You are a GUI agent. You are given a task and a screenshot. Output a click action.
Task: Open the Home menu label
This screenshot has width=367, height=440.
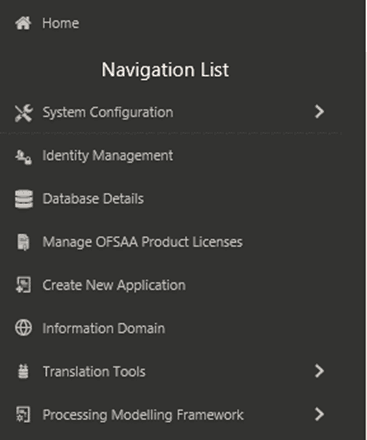tap(61, 23)
